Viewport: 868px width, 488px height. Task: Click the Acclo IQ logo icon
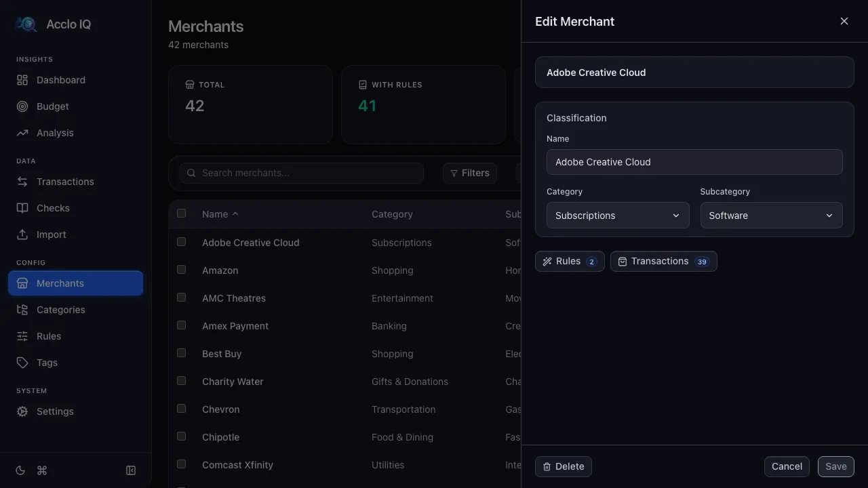(26, 24)
